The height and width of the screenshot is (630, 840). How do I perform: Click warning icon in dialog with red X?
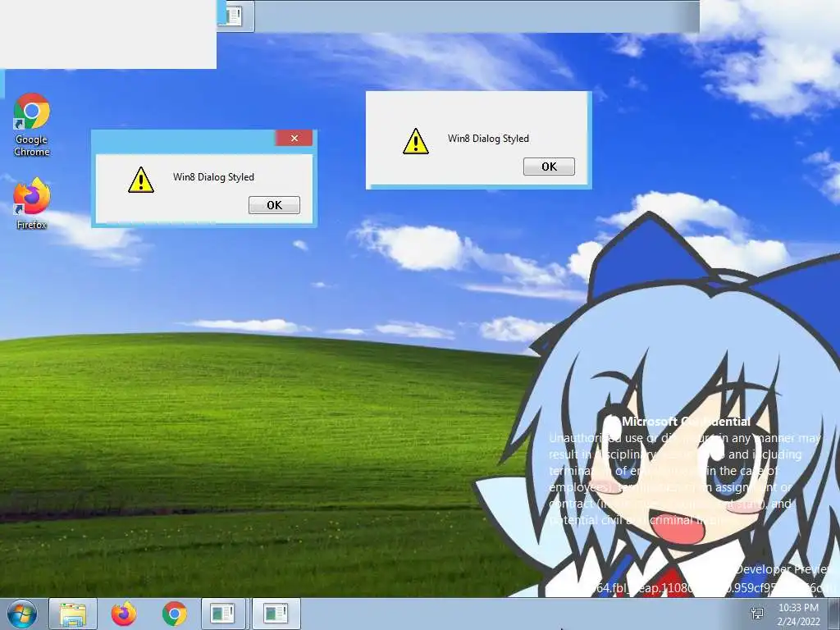tap(141, 180)
